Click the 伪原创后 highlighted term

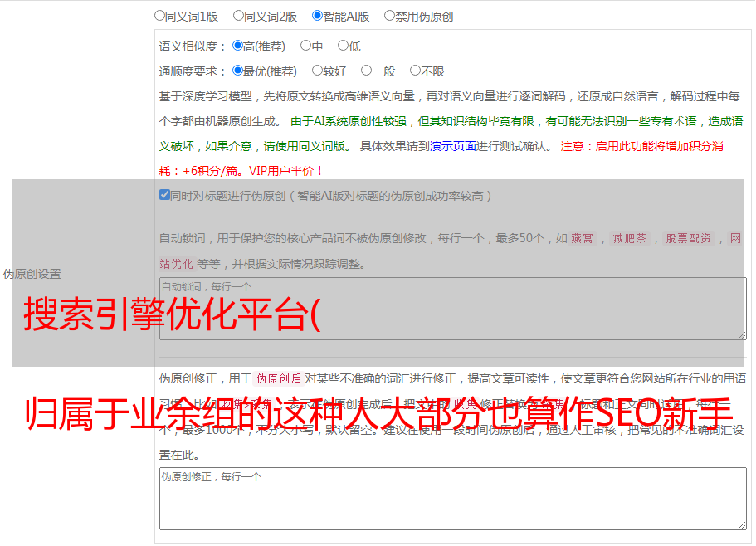click(x=279, y=378)
